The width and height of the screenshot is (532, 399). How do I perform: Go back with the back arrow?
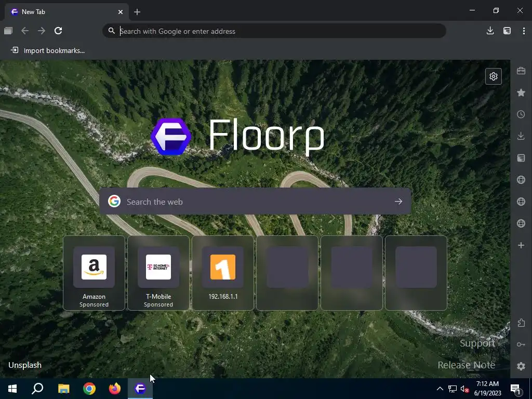25,31
